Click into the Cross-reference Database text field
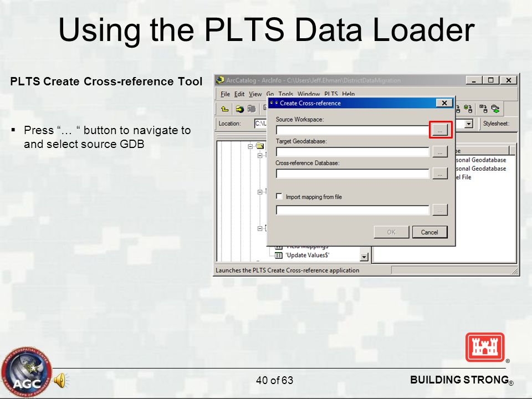This screenshot has height=399, width=532. coord(352,173)
